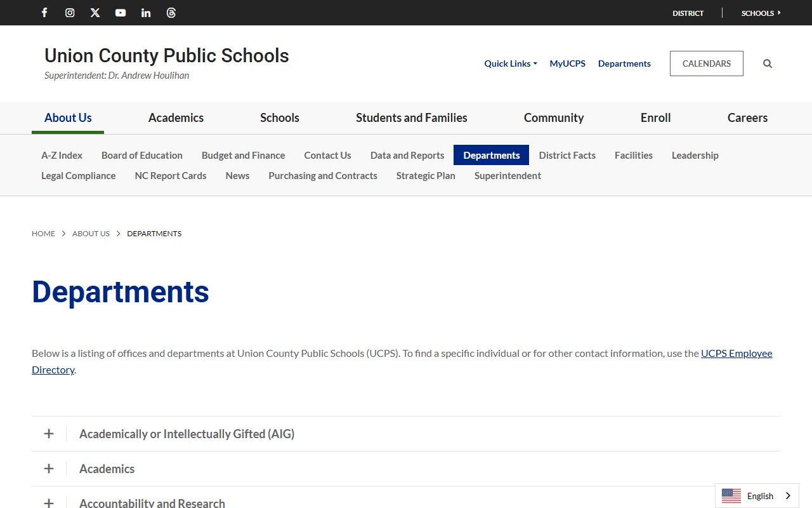Open the Leadership submenu link
Viewport: 812px width, 508px height.
point(695,155)
